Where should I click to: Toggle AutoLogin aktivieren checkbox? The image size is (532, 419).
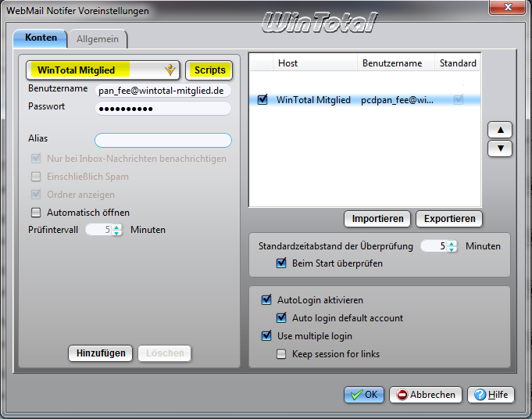(x=266, y=300)
